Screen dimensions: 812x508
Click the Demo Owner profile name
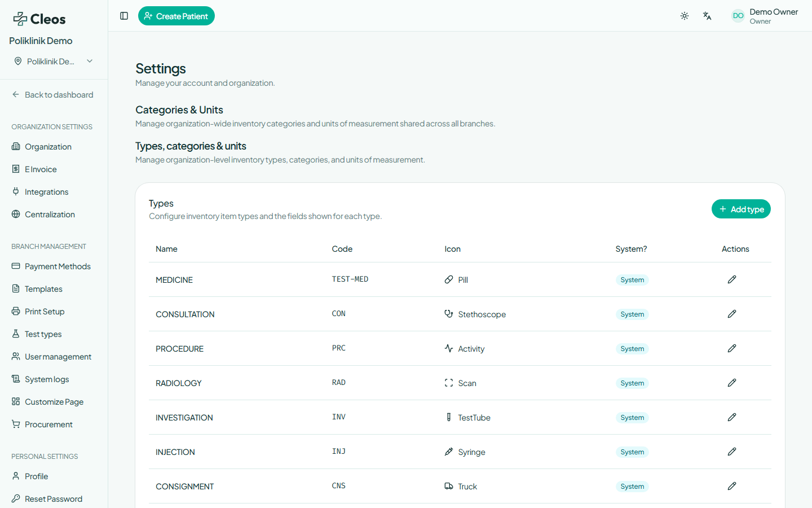[774, 12]
